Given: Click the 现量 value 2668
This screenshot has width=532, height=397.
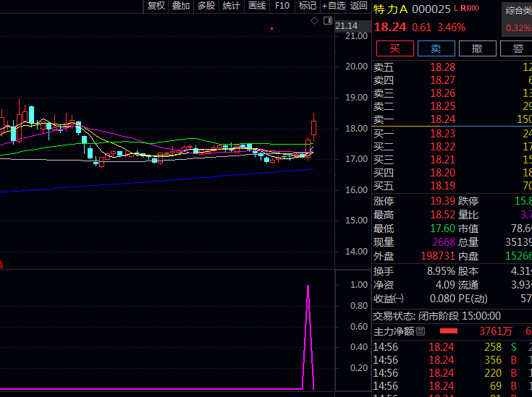Looking at the screenshot, I should point(444,242).
